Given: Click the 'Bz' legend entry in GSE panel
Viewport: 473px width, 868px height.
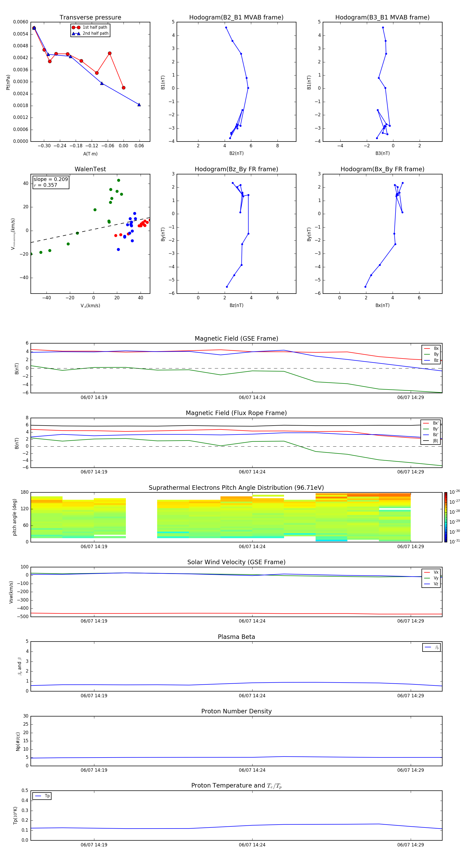Looking at the screenshot, I should [x=431, y=360].
